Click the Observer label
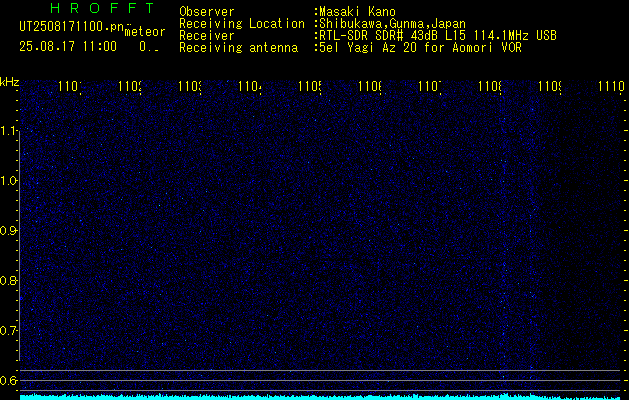This screenshot has height=400, width=629. [207, 12]
